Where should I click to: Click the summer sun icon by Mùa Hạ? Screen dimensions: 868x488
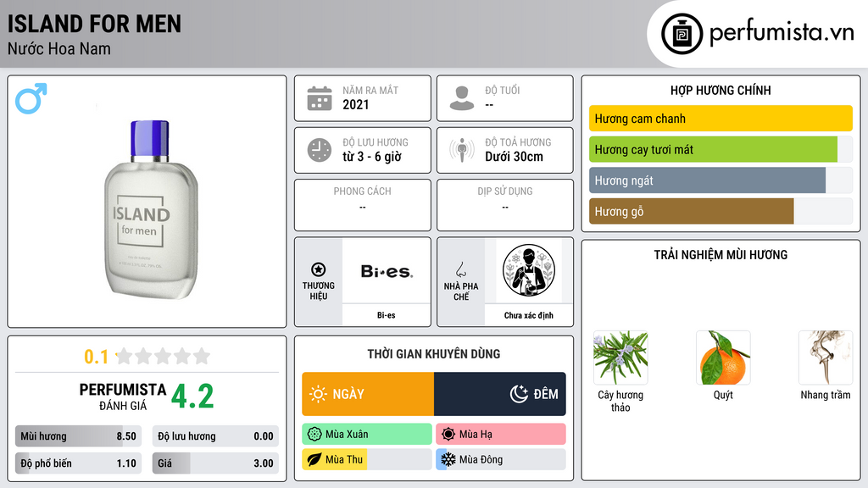448,435
